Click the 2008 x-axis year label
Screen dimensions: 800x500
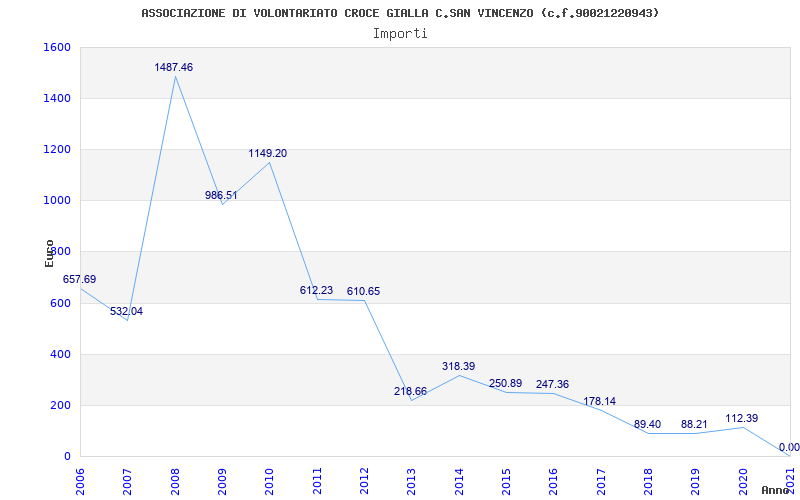[175, 482]
